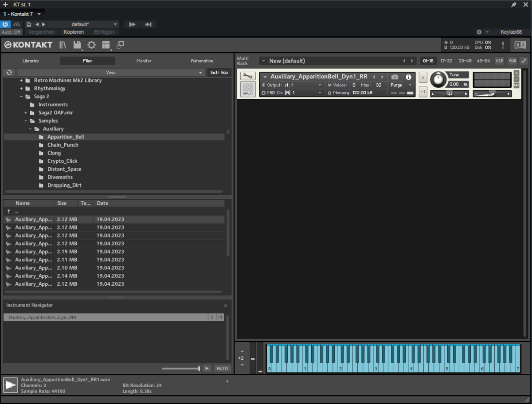Open the View dropdown in browser
Screen dimensions: 532x404
111,72
